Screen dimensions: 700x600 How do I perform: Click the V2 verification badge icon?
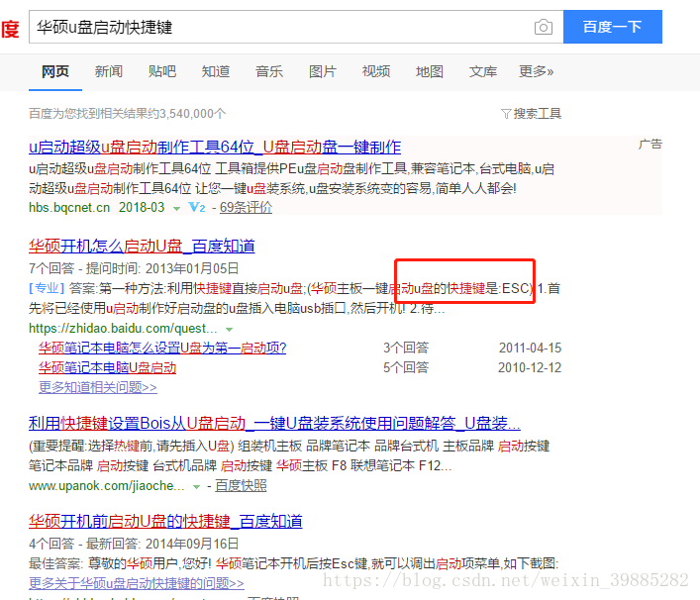coord(197,208)
